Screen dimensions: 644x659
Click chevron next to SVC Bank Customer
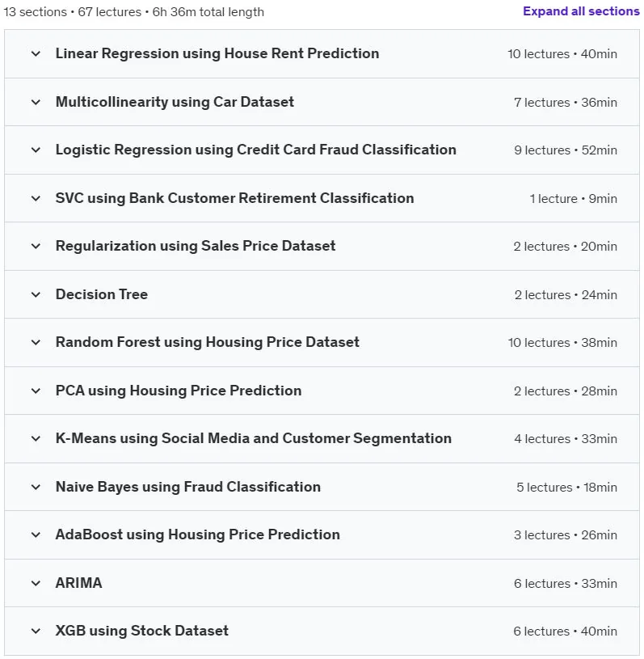click(x=36, y=198)
